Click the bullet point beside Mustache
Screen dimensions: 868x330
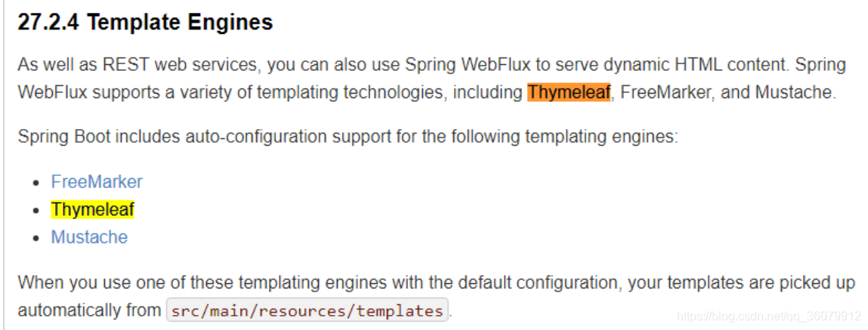coord(36,238)
